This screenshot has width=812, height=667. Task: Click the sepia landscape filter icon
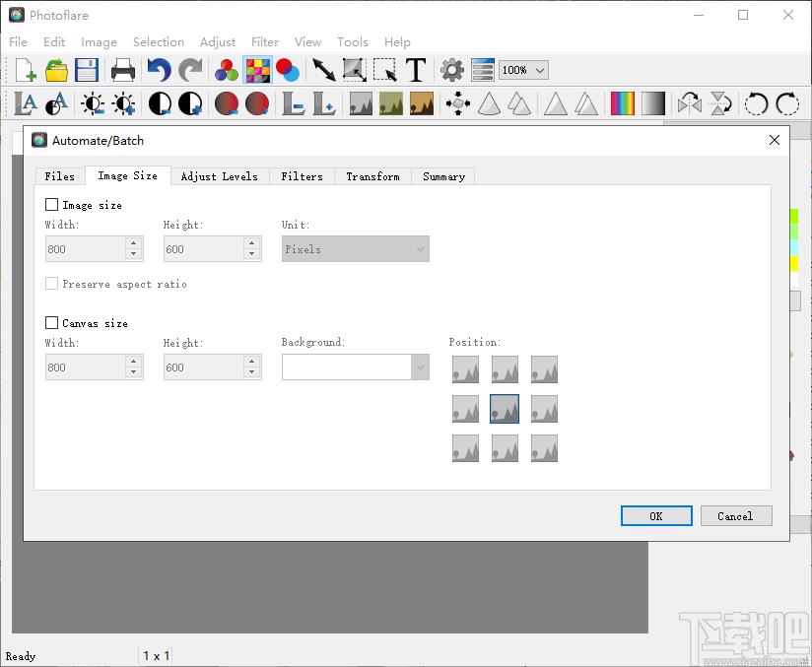(422, 103)
